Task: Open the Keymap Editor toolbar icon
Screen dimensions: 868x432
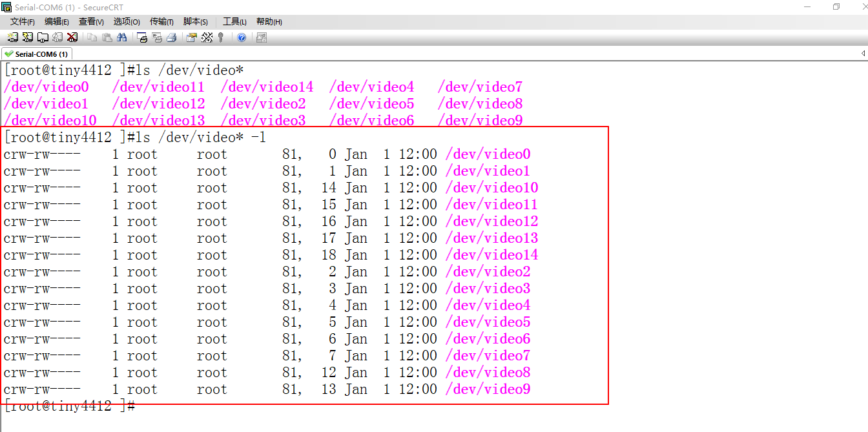Action: (x=207, y=37)
